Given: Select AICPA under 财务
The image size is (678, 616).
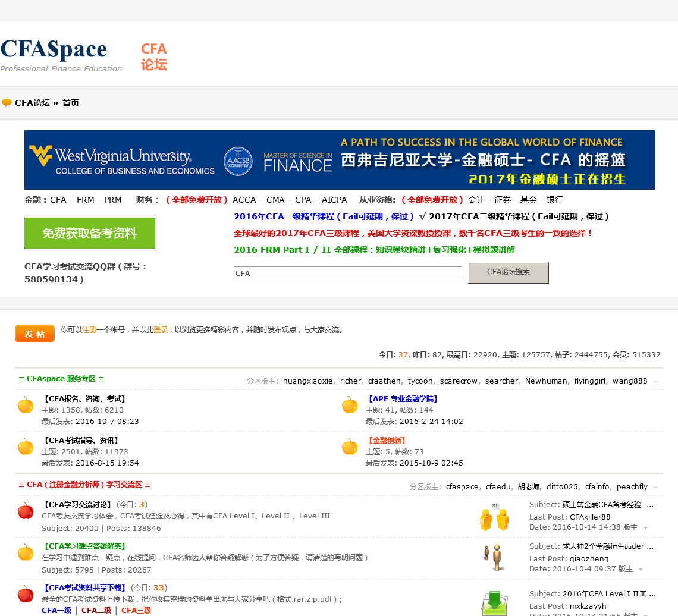Looking at the screenshot, I should point(334,200).
